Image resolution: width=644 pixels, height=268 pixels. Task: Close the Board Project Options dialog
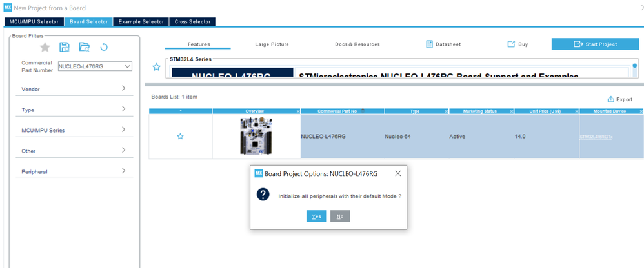pyautogui.click(x=397, y=173)
